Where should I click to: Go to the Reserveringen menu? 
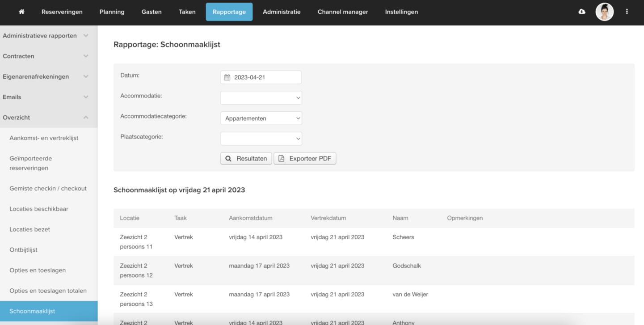[x=62, y=12]
